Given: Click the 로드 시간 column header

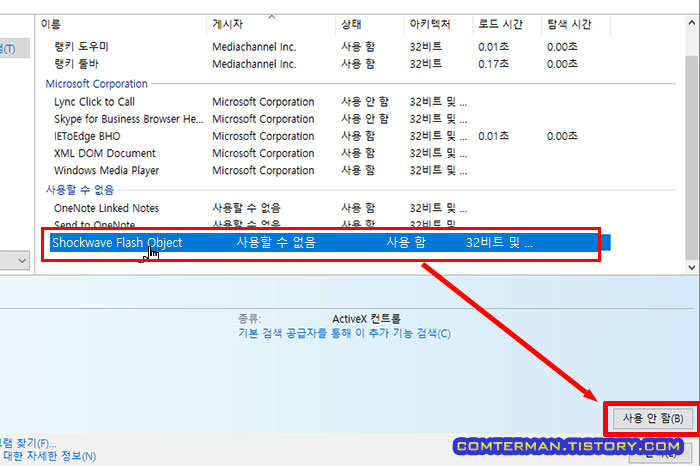Looking at the screenshot, I should tap(507, 24).
